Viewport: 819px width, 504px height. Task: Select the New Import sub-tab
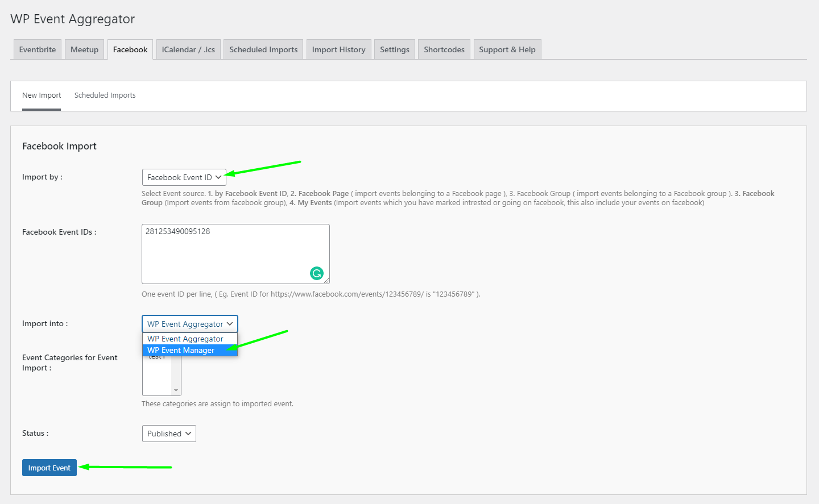tap(42, 95)
